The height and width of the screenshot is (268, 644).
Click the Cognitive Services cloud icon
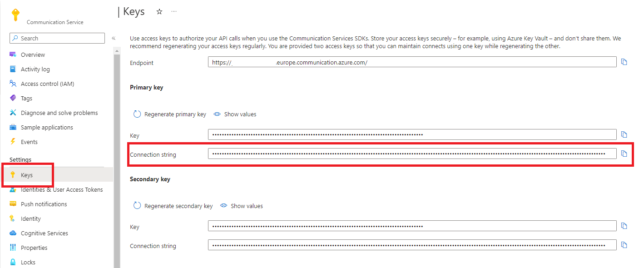13,233
